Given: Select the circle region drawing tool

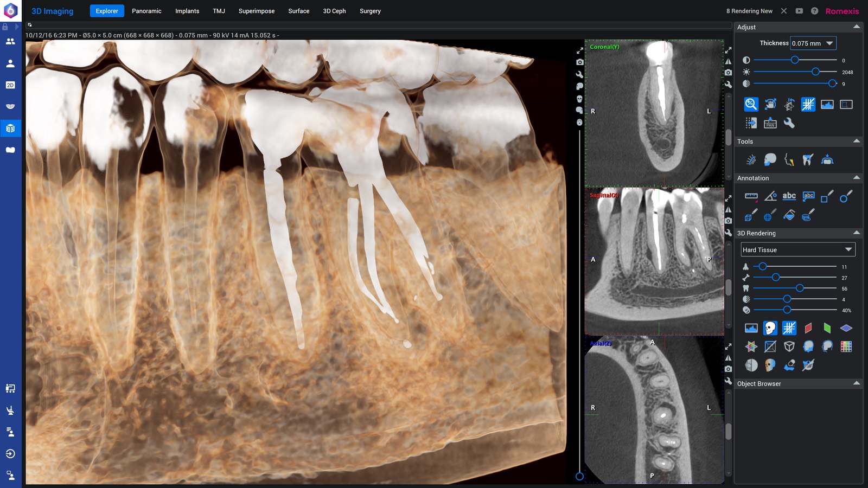Looking at the screenshot, I should 846,196.
